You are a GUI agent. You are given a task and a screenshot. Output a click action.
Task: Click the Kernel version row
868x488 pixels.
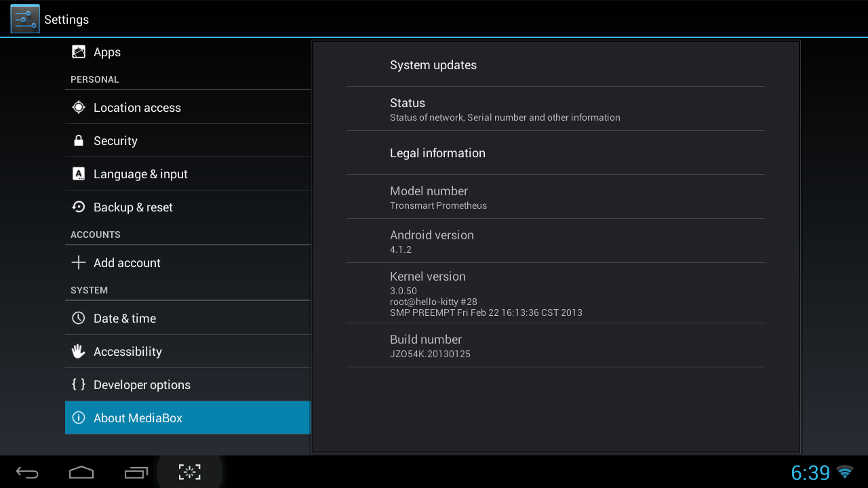555,293
